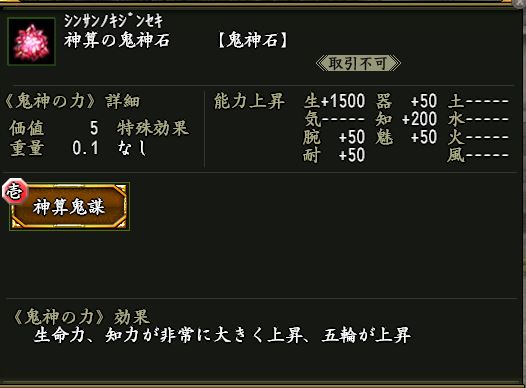
Task: Click the item name 神算の鬼神石
Action: tap(116, 41)
